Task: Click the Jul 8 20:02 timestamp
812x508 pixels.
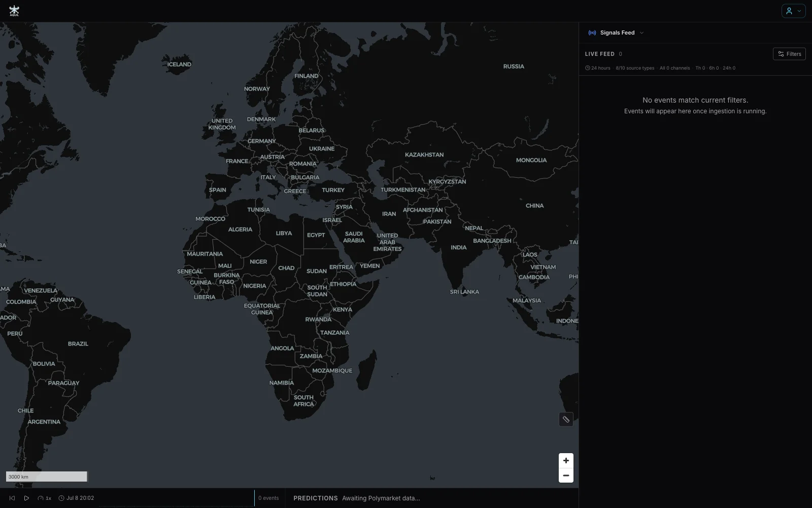Action: (76, 498)
